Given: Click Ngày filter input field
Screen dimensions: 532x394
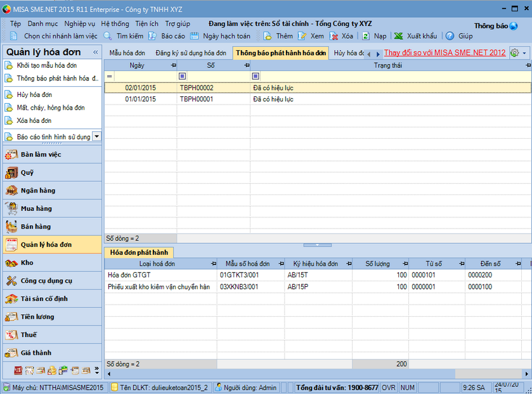Looking at the screenshot, I should 145,76.
